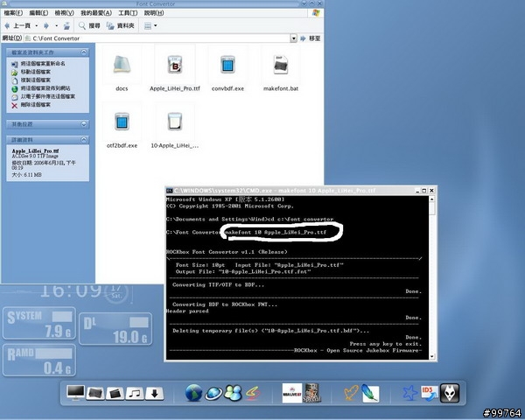Expand the 其他位置 panel

pyautogui.click(x=84, y=124)
